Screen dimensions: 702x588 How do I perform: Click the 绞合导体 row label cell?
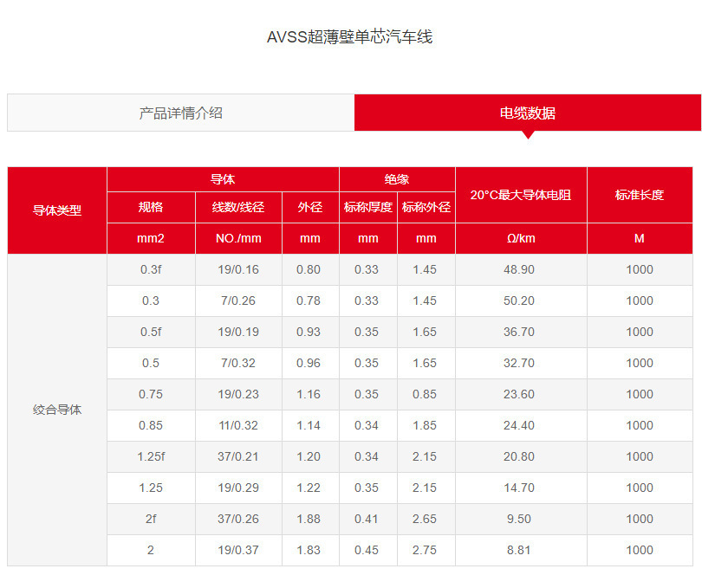pos(56,410)
